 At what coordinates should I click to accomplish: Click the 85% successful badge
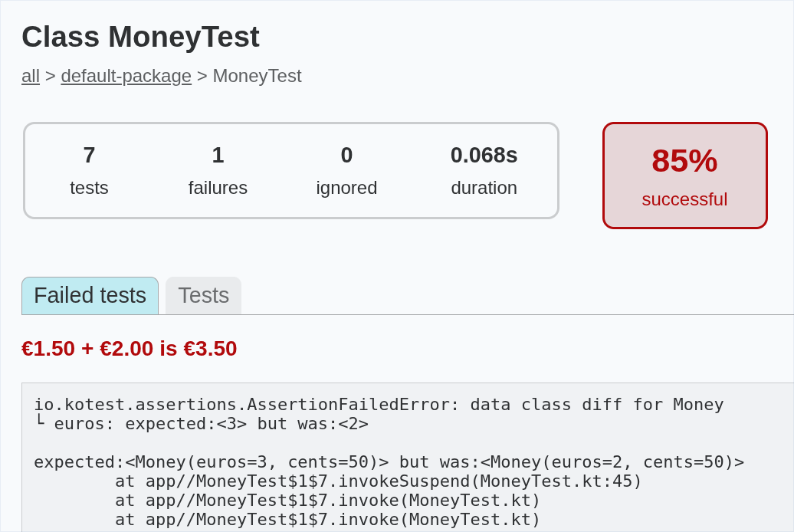[x=684, y=175]
